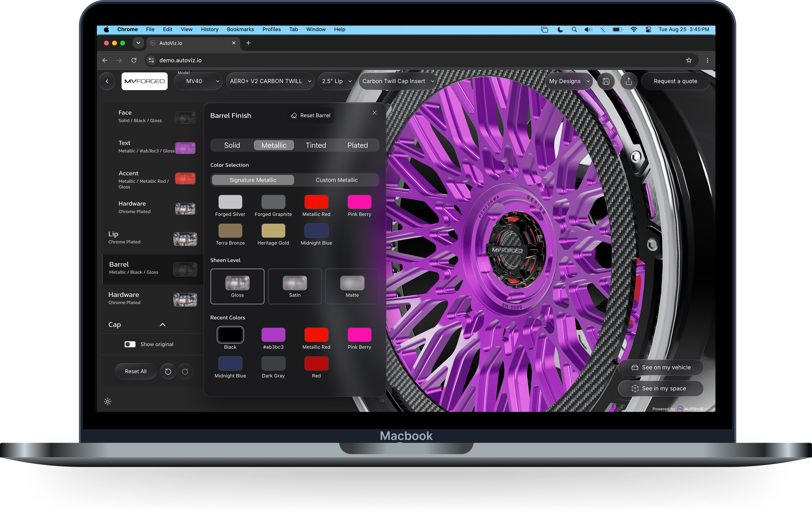Click the save design floppy disk icon
This screenshot has height=516, width=812.
tap(605, 81)
